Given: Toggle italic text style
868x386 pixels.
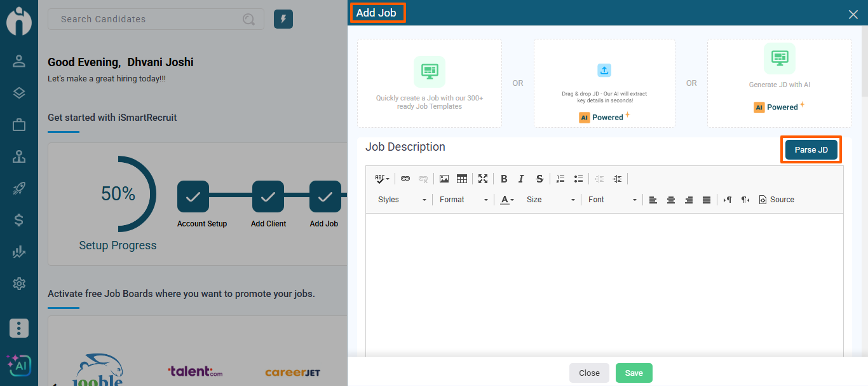Looking at the screenshot, I should (x=522, y=179).
